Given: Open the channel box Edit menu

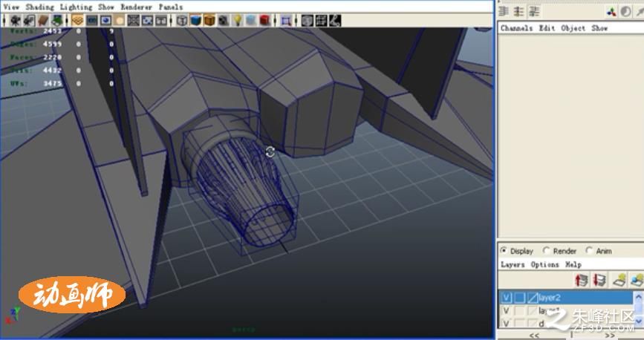Looking at the screenshot, I should coord(547,28).
